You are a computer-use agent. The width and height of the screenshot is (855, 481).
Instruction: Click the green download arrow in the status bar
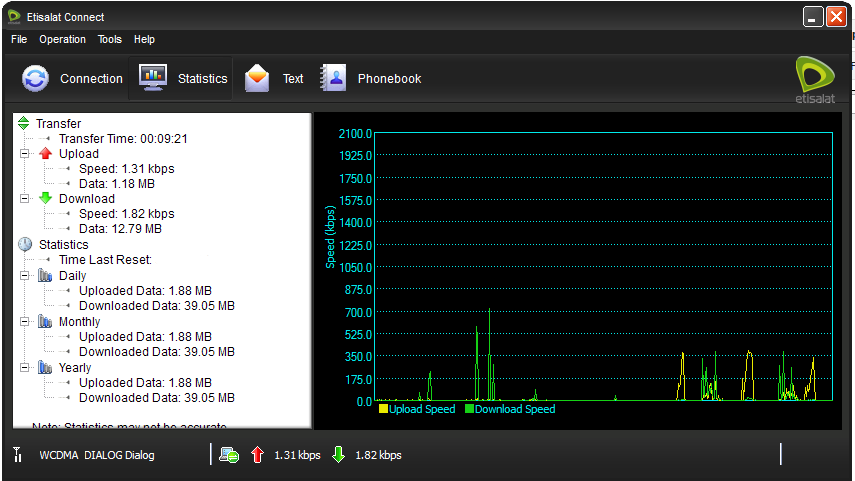pyautogui.click(x=339, y=454)
